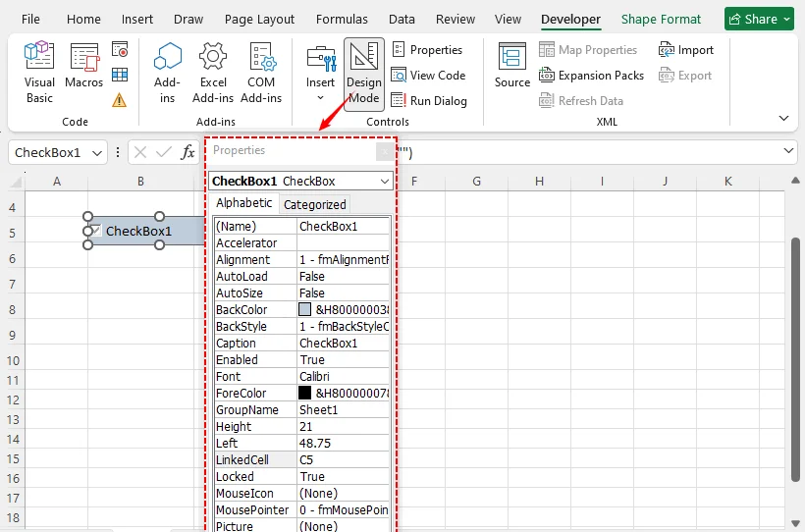Open the View tab

pyautogui.click(x=508, y=20)
